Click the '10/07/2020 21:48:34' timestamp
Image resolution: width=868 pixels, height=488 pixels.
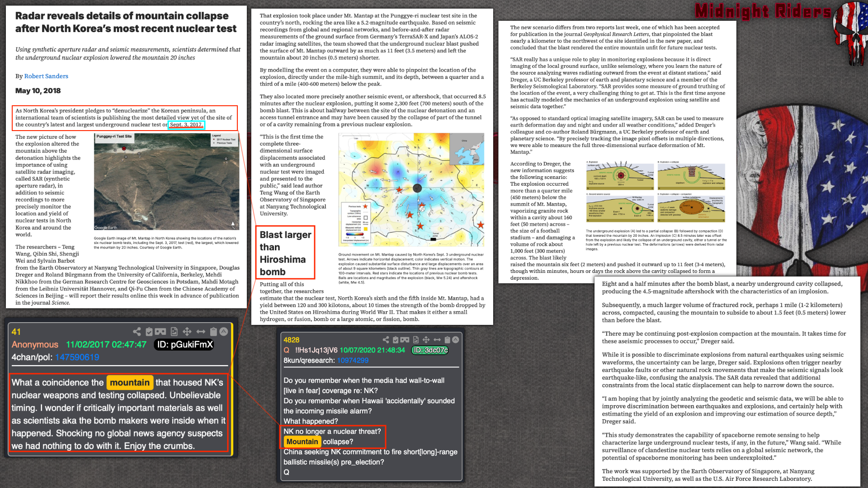pyautogui.click(x=373, y=350)
